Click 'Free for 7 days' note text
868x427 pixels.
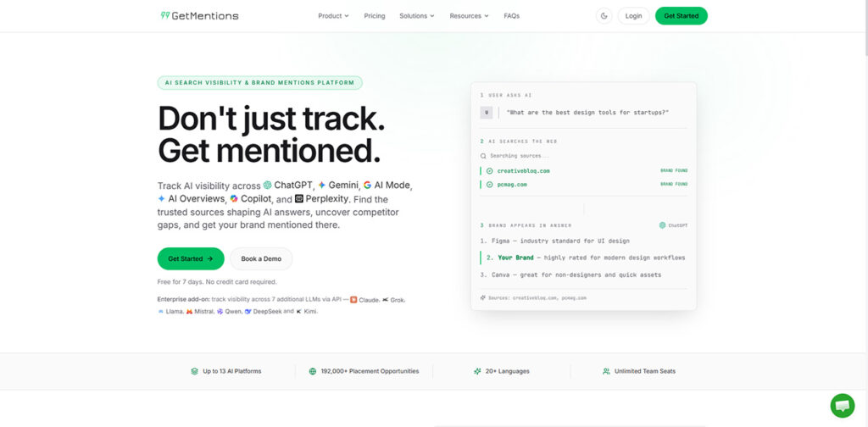click(x=217, y=282)
